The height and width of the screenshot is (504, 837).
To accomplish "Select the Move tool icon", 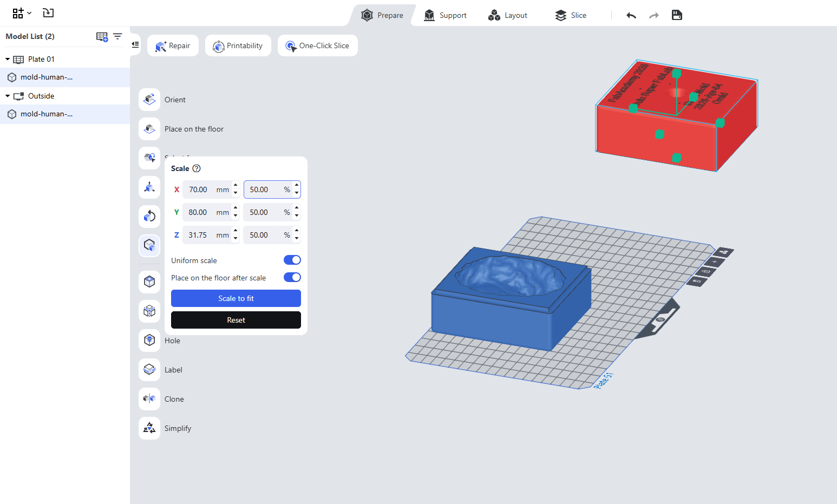I will pos(149,187).
